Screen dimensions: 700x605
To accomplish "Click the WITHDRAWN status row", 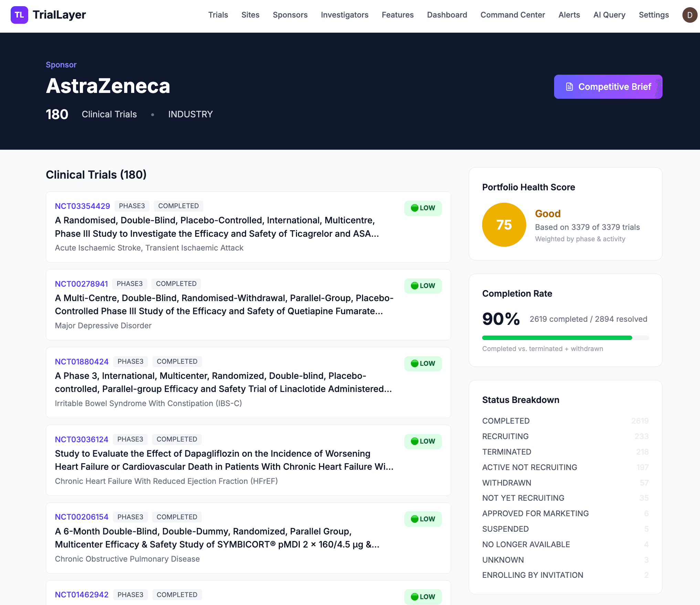I will [565, 483].
